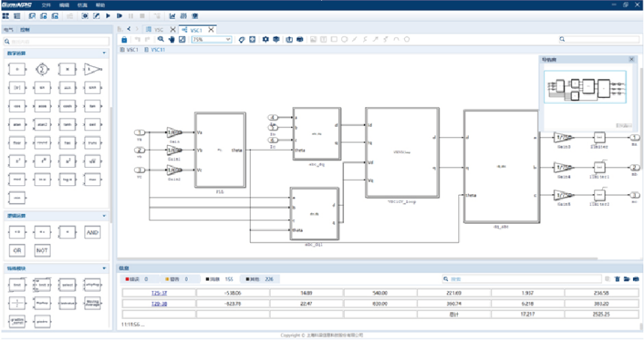Select the OR logic gate block
This screenshot has height=340, width=644.
[x=15, y=250]
